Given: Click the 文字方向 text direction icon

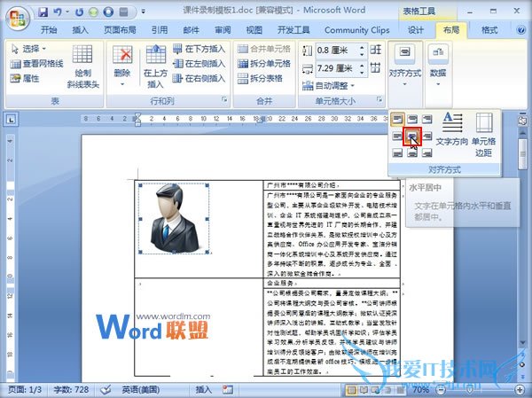Looking at the screenshot, I should pos(452,129).
